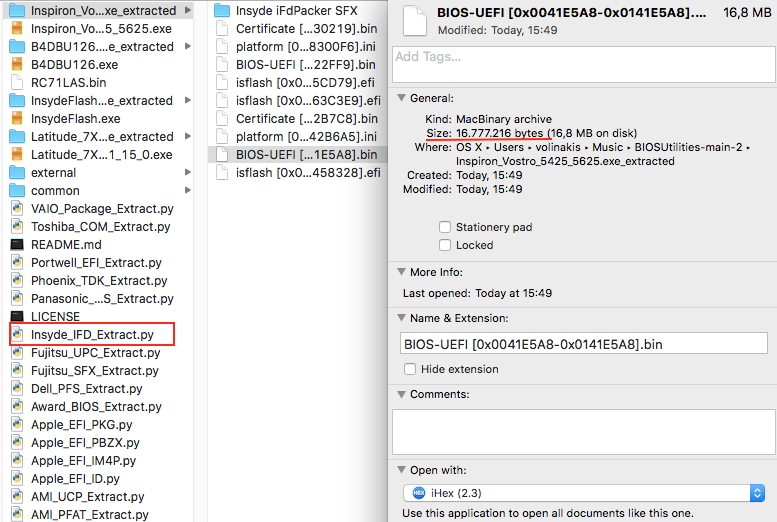Check the Hide extension option
This screenshot has height=522, width=777.
point(410,369)
